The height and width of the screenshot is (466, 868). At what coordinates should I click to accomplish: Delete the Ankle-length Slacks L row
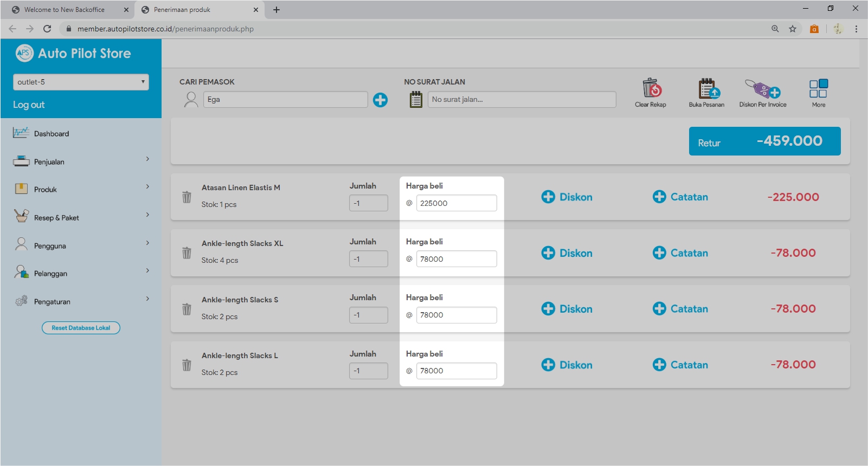[x=187, y=365]
